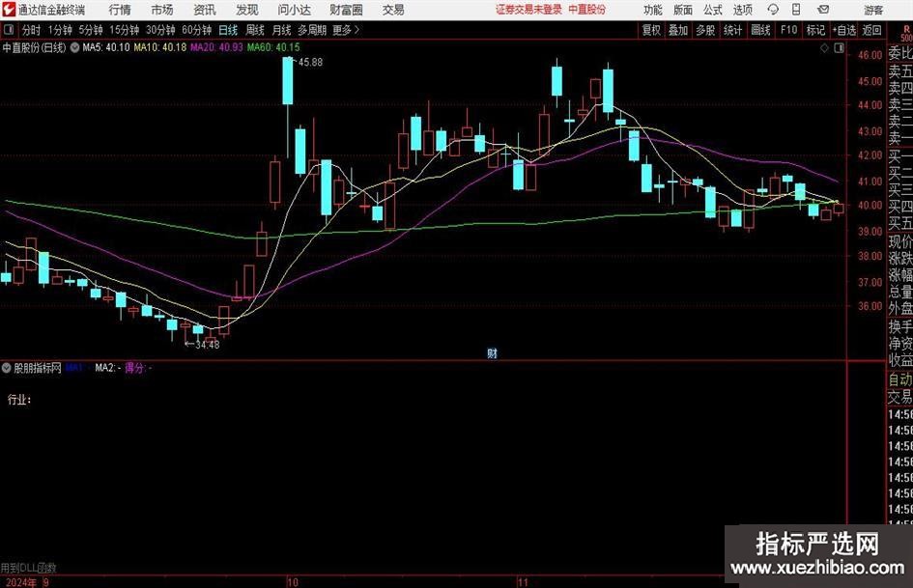Screen dimensions: 913x588
Task: Open the 公式 menu
Action: [713, 10]
